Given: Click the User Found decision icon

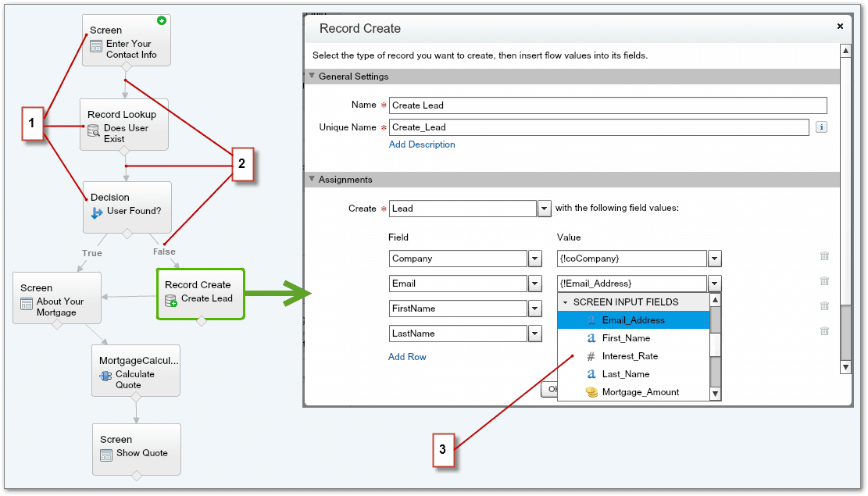Looking at the screenshot, I should (x=97, y=212).
